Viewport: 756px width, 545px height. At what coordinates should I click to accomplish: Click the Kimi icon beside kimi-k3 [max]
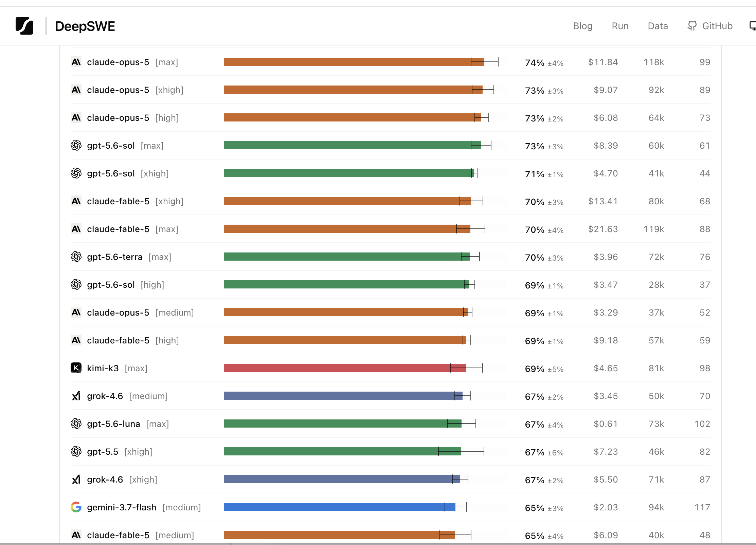tap(76, 368)
